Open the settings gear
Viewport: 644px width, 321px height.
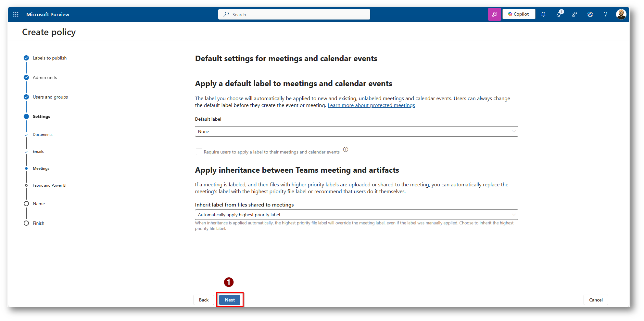pos(590,14)
